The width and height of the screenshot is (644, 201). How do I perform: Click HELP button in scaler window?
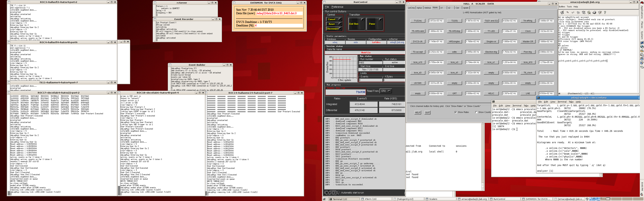tap(417, 113)
